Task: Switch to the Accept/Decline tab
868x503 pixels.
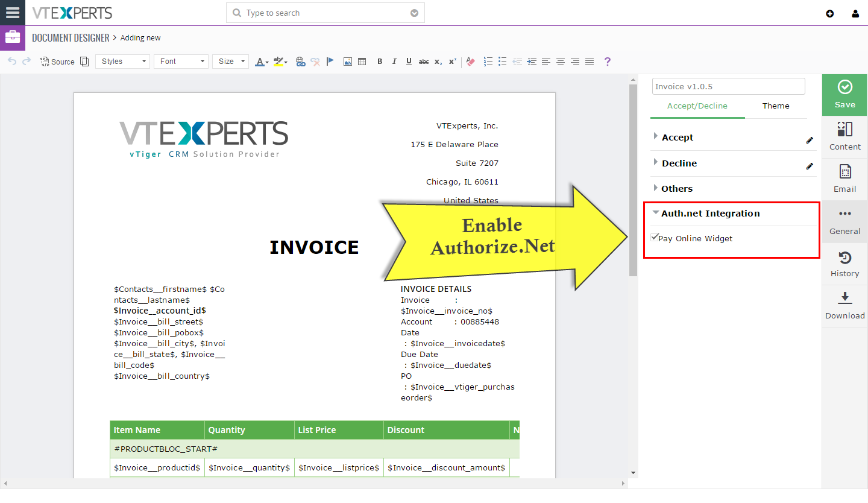Action: 697,106
